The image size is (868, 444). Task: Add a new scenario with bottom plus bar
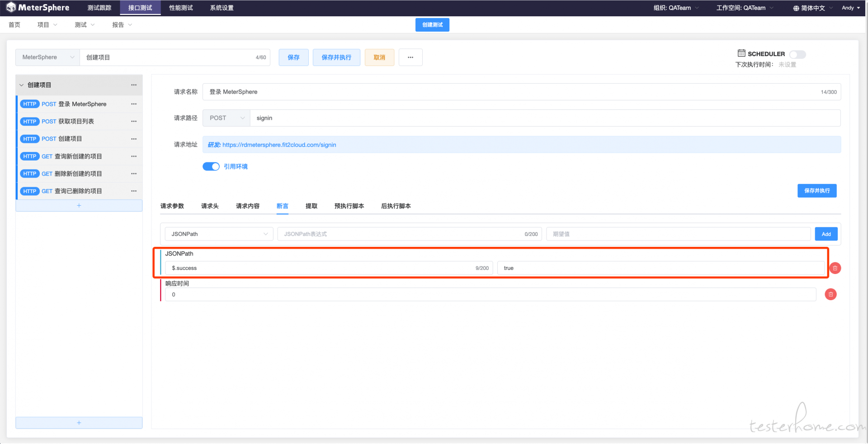tap(79, 423)
